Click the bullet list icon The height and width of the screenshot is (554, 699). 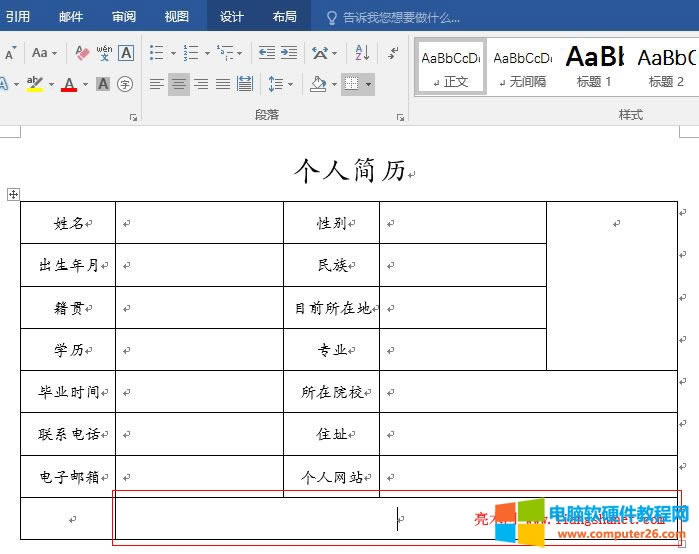[157, 53]
